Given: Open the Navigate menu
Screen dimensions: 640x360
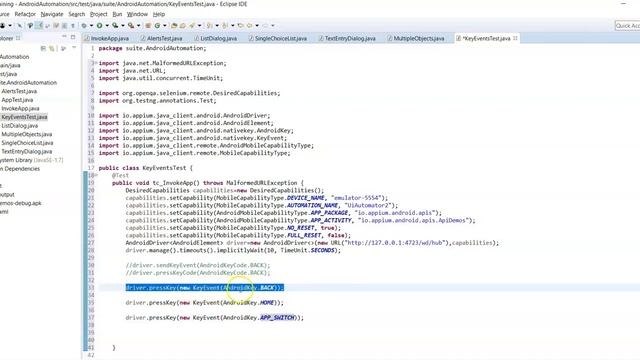Looking at the screenshot, I should pyautogui.click(x=52, y=14).
